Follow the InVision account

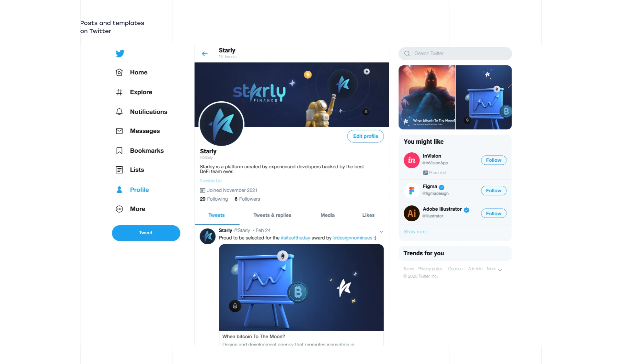[x=494, y=160]
